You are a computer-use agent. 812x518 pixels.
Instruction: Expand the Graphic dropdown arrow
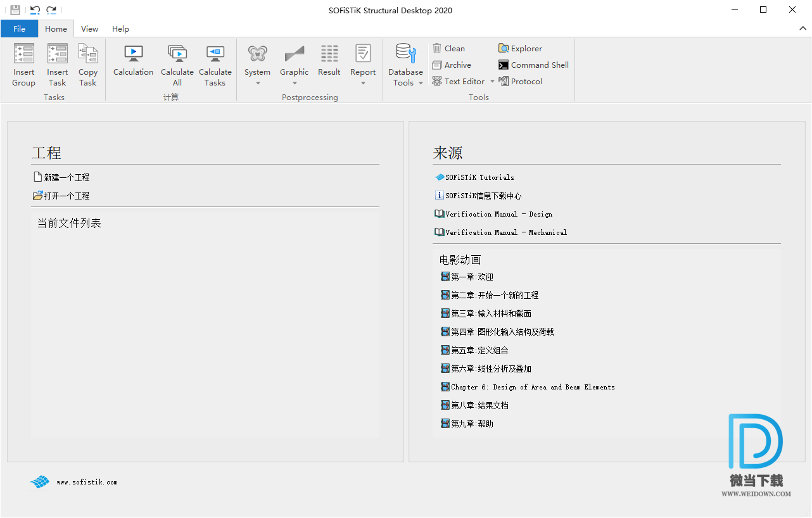pyautogui.click(x=295, y=83)
